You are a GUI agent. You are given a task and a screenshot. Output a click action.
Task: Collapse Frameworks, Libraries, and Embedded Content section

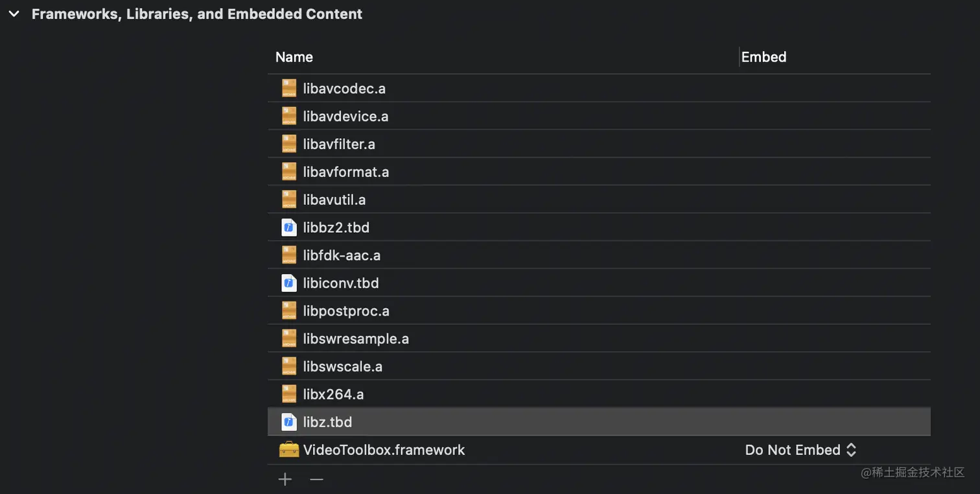[x=14, y=14]
